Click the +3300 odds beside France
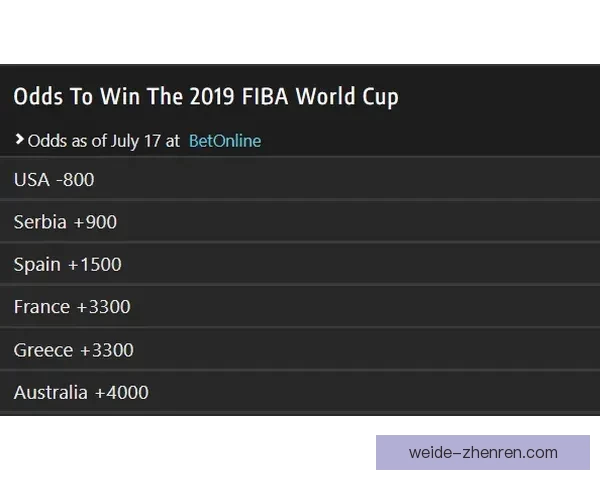600x480 pixels. pos(104,307)
